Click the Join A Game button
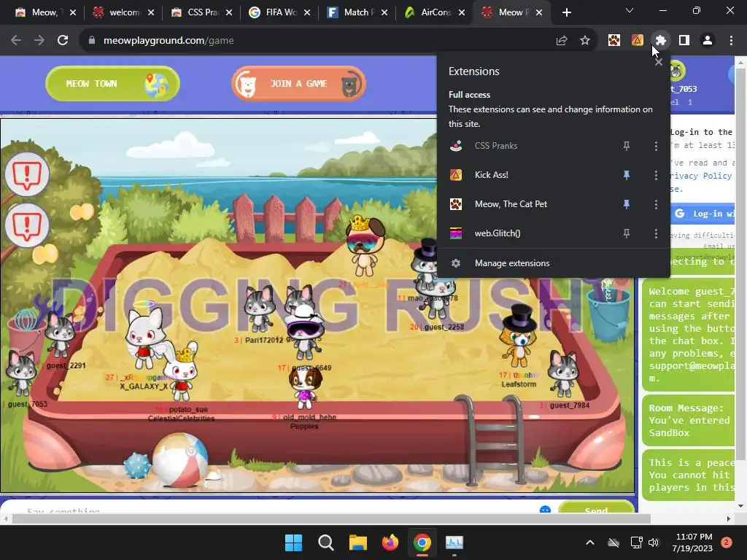 point(298,84)
